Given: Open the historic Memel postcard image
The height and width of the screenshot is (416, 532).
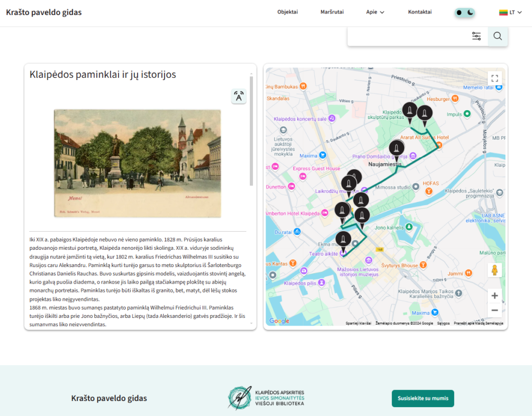Looking at the screenshot, I should coord(137,163).
